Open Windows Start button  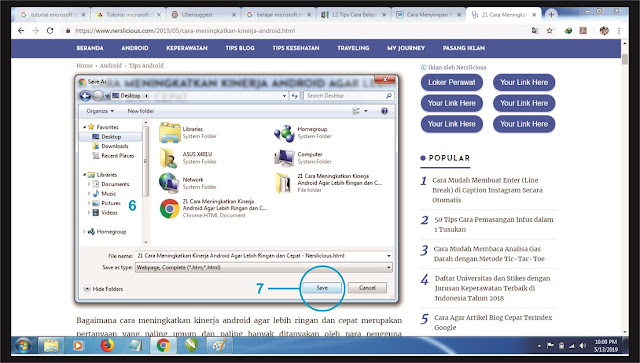tap(23, 346)
